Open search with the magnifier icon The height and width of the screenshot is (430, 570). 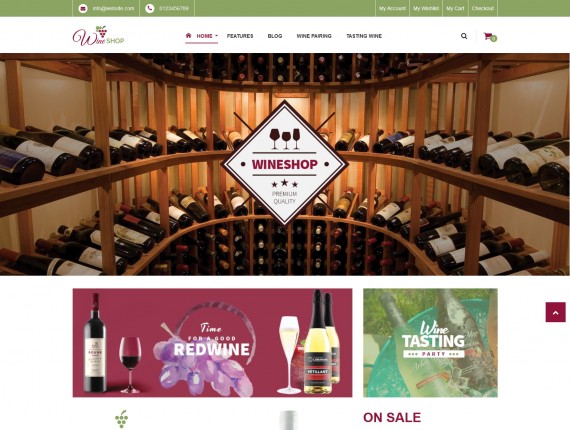464,36
